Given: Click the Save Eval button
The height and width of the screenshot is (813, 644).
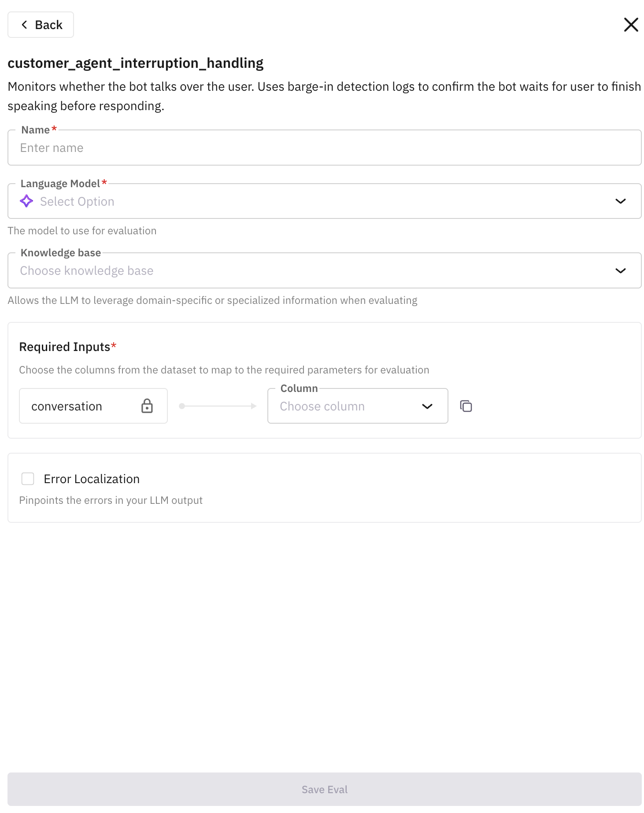Looking at the screenshot, I should coord(324,789).
